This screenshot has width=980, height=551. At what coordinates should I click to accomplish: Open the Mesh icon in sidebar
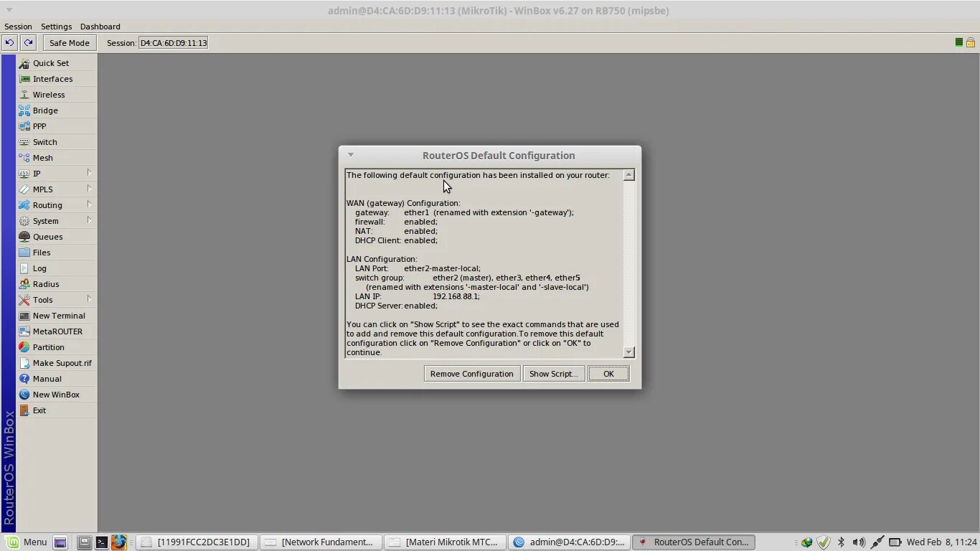click(24, 158)
